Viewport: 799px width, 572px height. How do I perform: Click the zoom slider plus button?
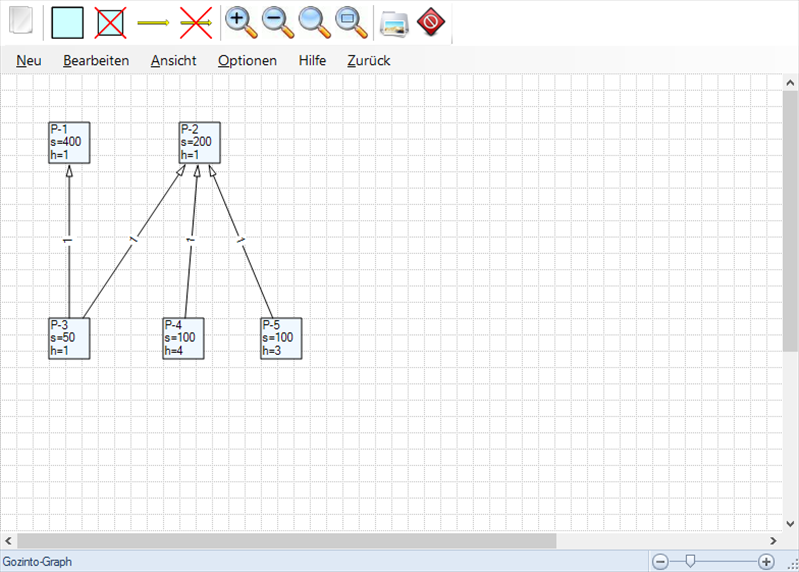tap(766, 562)
